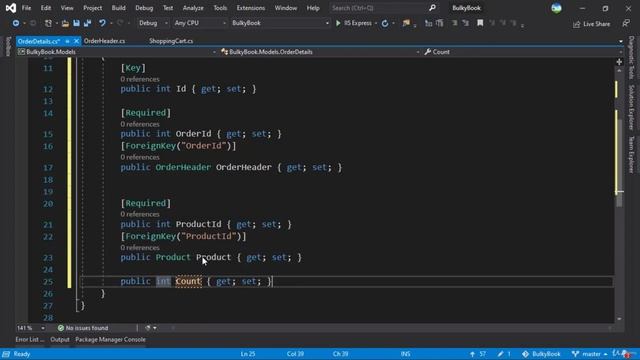Open the BulkyBook startup project dropdown
This screenshot has height=360, width=640.
280,23
